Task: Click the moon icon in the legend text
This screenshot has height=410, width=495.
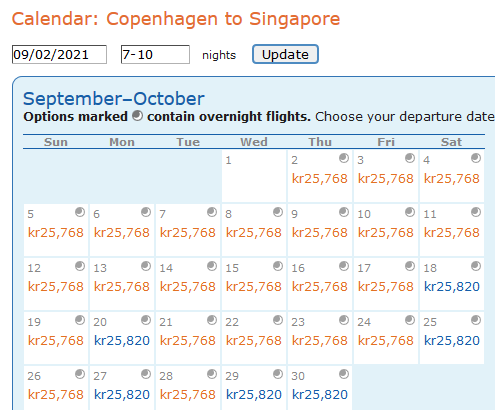Action: pos(137,116)
